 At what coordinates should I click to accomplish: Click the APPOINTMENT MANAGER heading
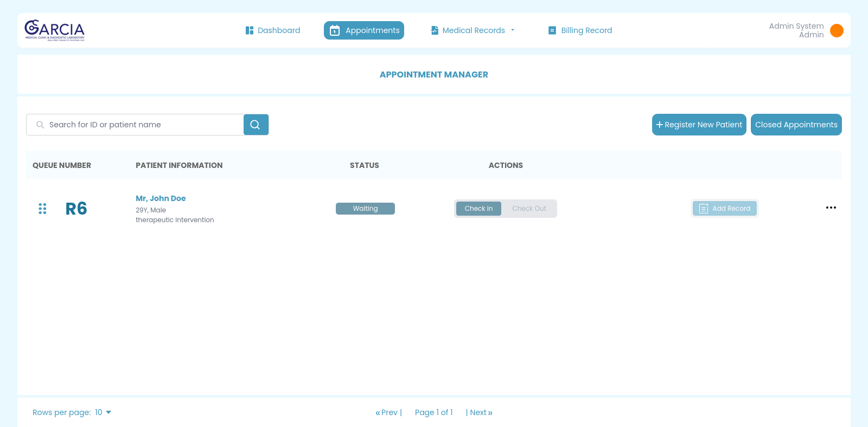[434, 75]
